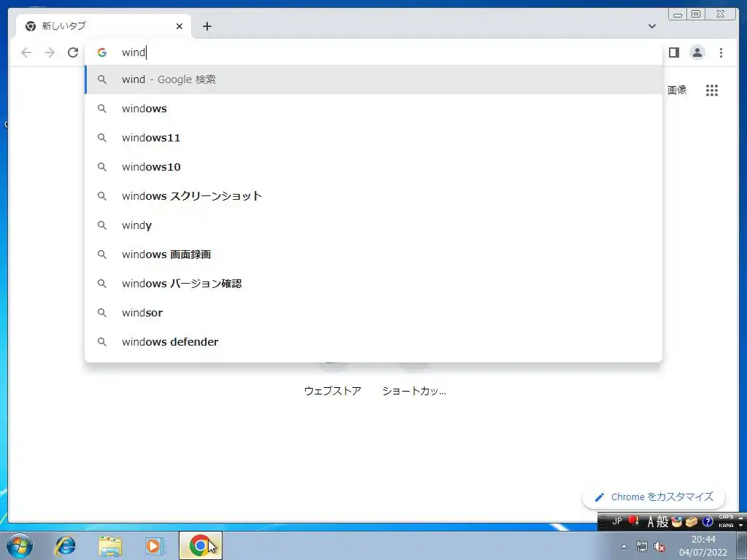Click the IME input mode A icon

pyautogui.click(x=650, y=522)
